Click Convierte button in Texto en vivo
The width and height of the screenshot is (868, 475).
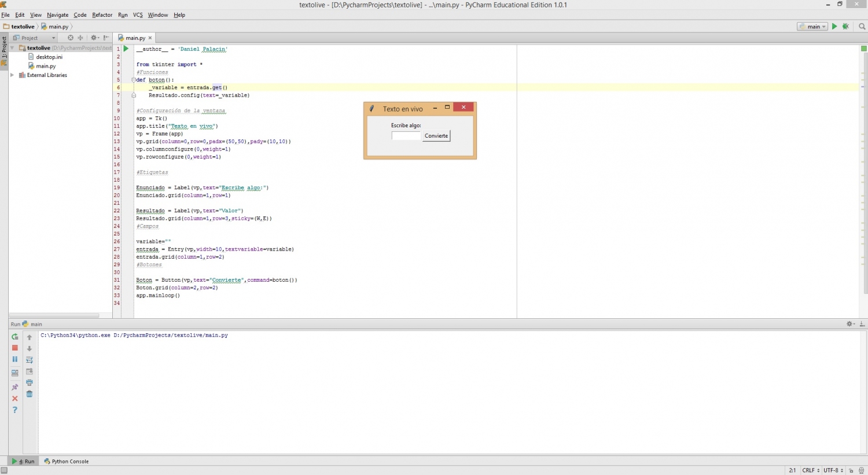[x=436, y=136]
